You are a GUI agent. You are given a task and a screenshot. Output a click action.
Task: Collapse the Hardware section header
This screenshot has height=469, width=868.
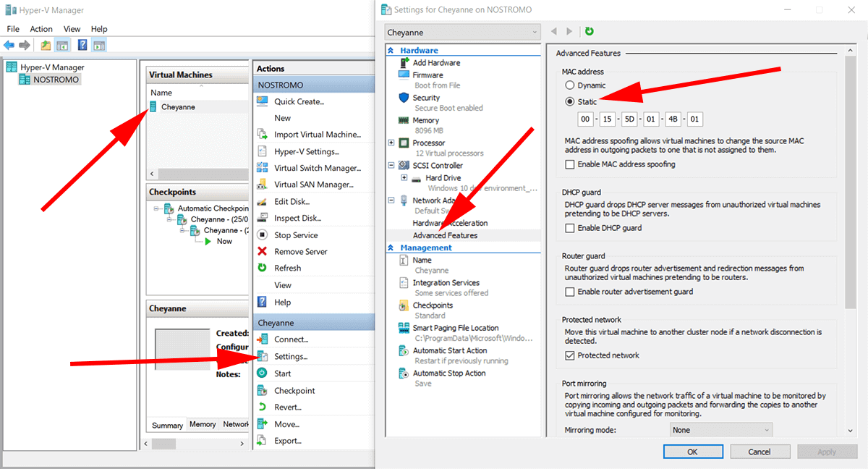click(x=392, y=51)
